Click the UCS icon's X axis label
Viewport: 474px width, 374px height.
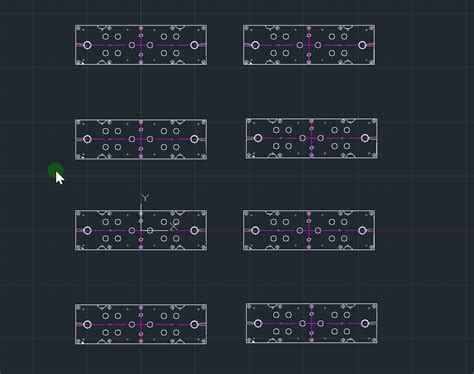point(173,227)
